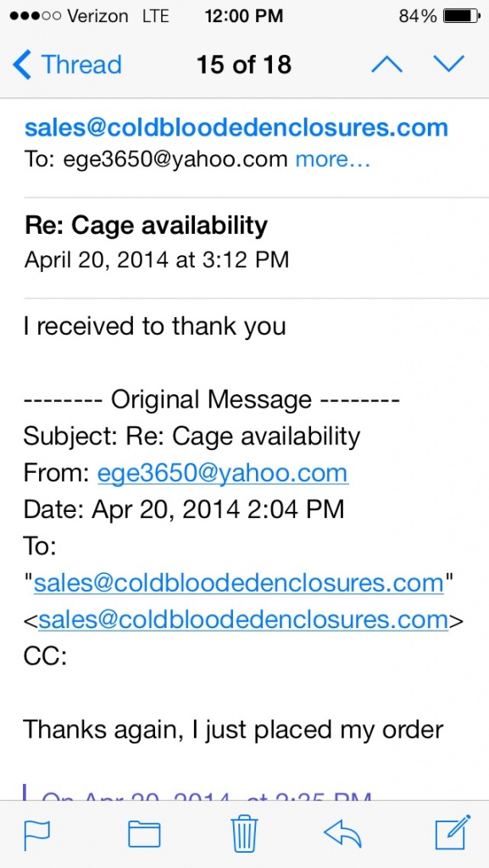Tap the Re: Cage availability subject line

[146, 225]
